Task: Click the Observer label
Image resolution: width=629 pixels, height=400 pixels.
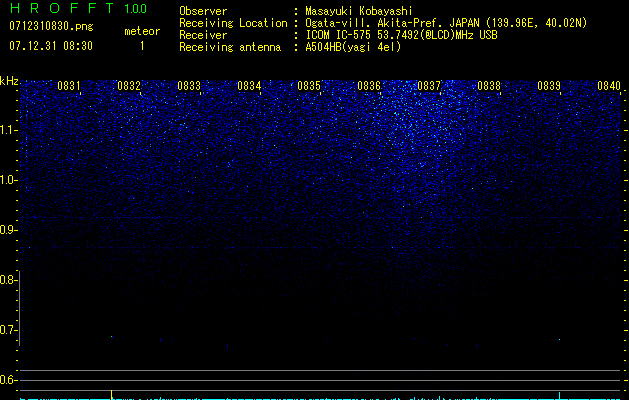Action: pyautogui.click(x=203, y=11)
